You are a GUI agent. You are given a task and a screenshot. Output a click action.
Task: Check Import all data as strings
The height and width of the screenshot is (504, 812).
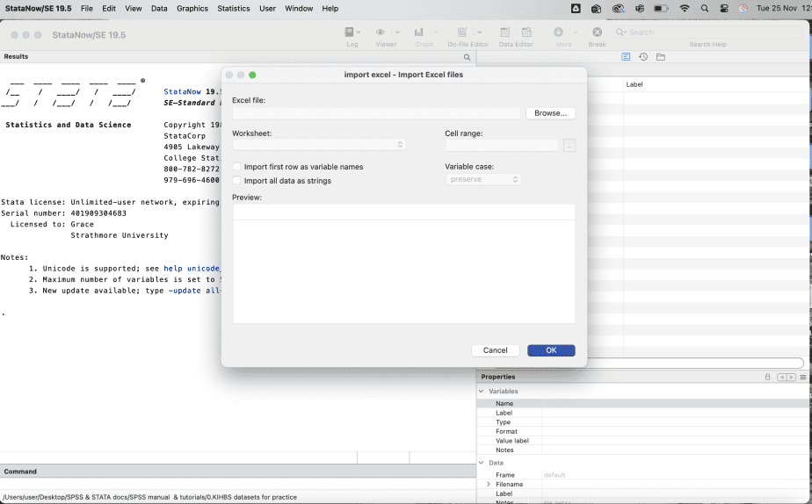pos(237,181)
